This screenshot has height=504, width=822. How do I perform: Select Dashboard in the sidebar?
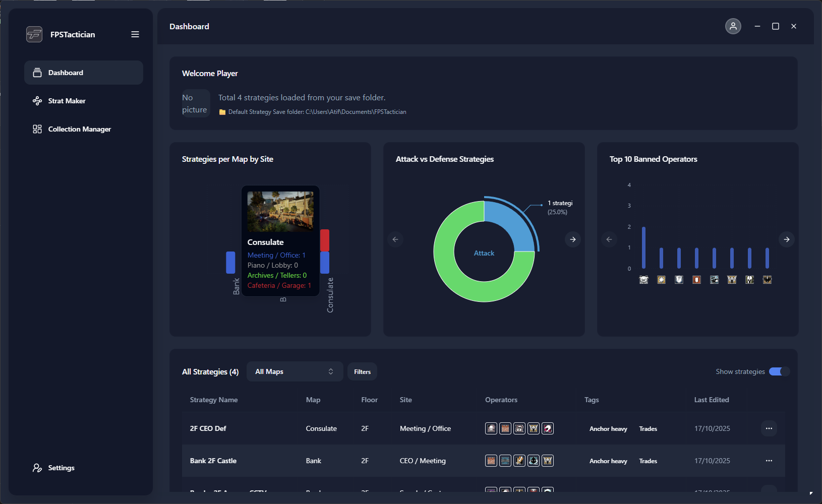pos(66,73)
